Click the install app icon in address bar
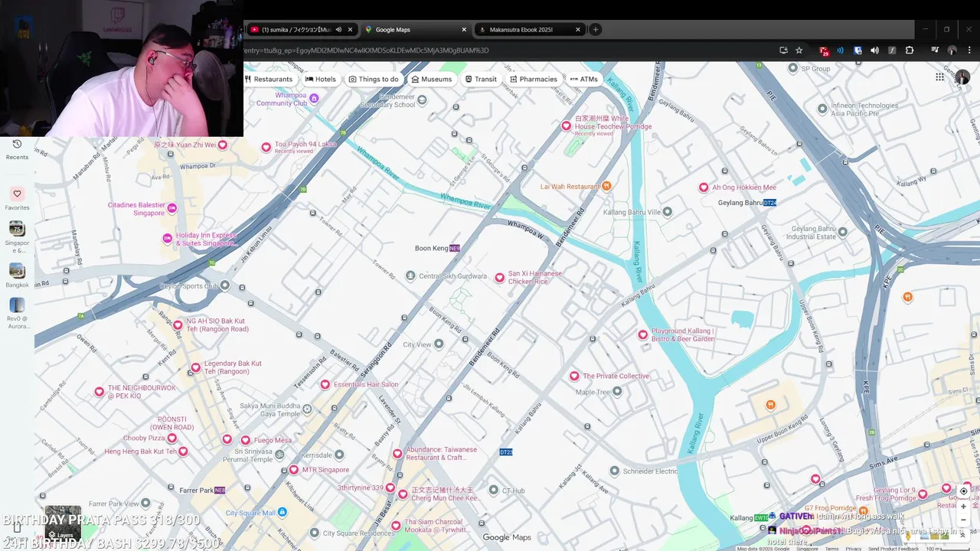Screen dimensions: 980x551 783,51
